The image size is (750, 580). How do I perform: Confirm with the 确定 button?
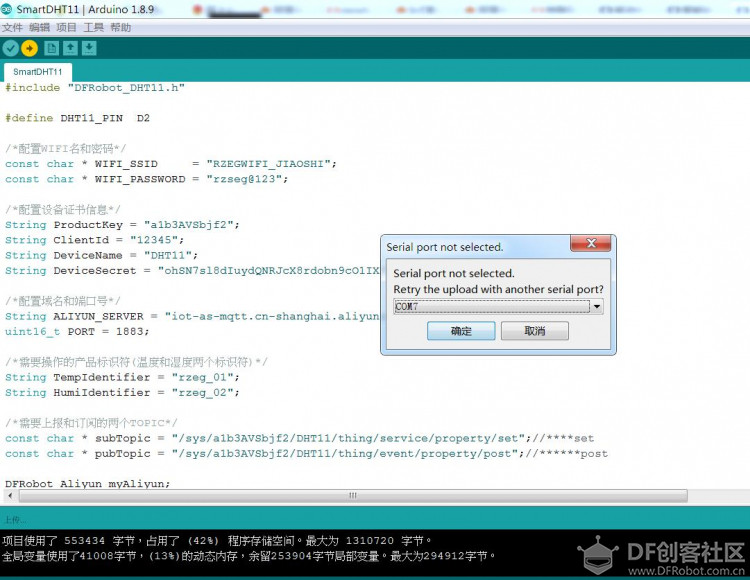(461, 331)
